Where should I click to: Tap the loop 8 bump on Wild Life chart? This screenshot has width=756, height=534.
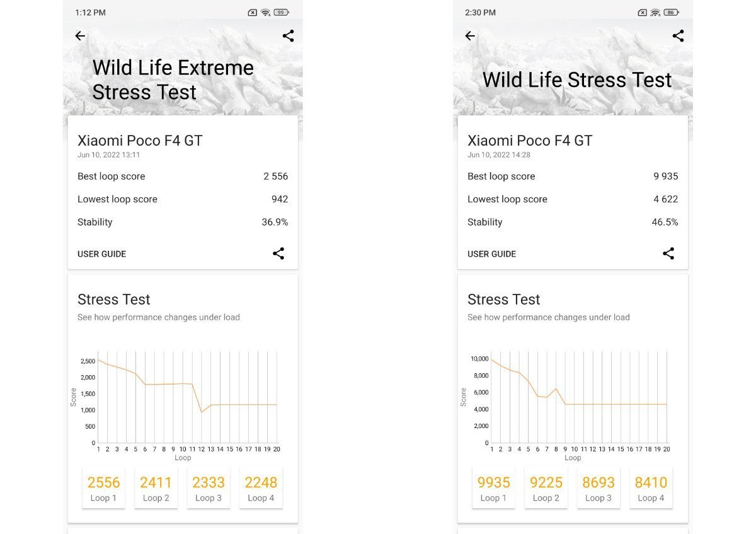556,389
